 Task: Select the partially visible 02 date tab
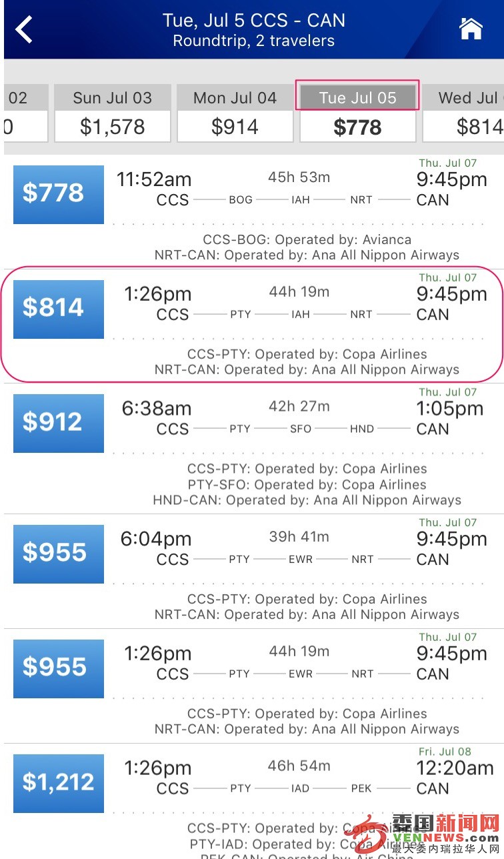click(x=25, y=113)
